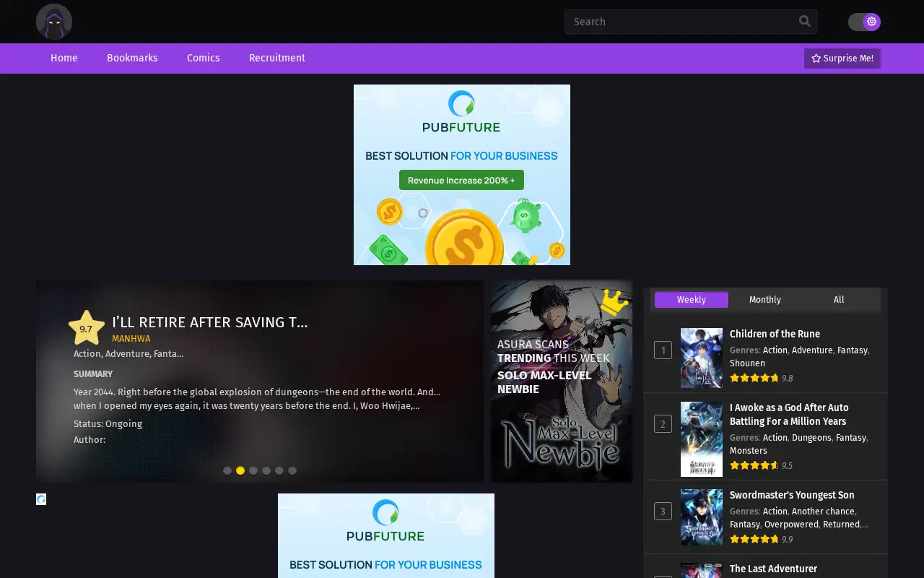Click the I Awoke as a God cover thumbnail
924x578 pixels.
(x=702, y=439)
